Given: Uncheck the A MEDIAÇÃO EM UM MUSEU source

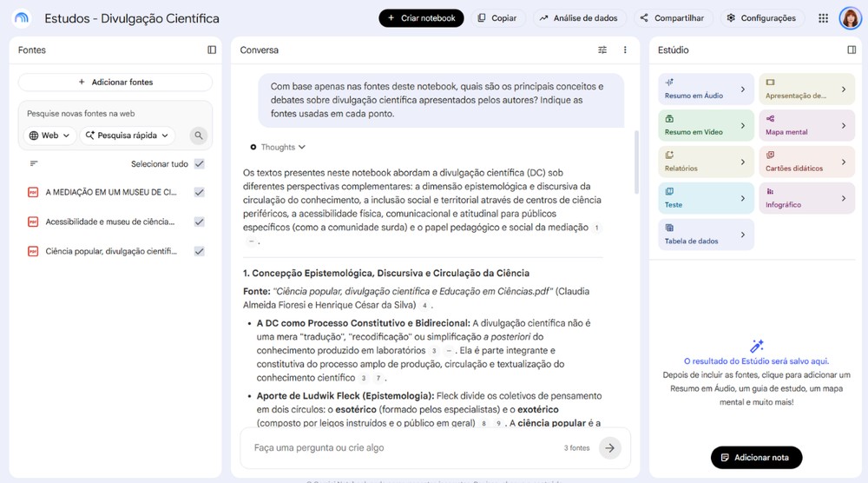Looking at the screenshot, I should (200, 192).
